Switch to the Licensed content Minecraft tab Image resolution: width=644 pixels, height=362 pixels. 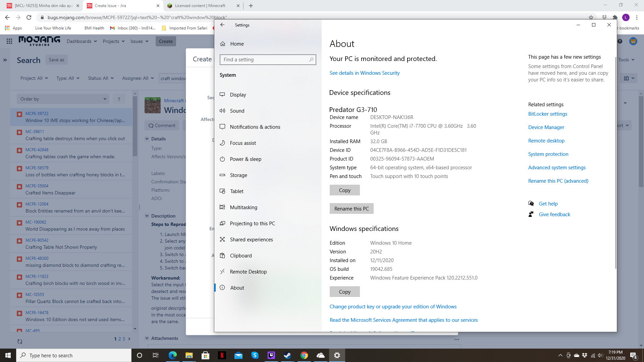(200, 6)
